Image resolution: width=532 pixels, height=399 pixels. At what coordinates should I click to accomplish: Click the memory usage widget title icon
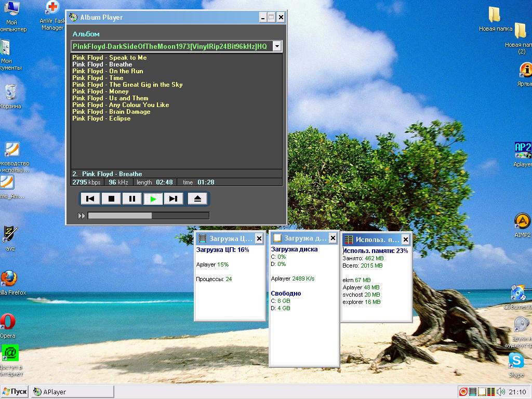pyautogui.click(x=349, y=240)
